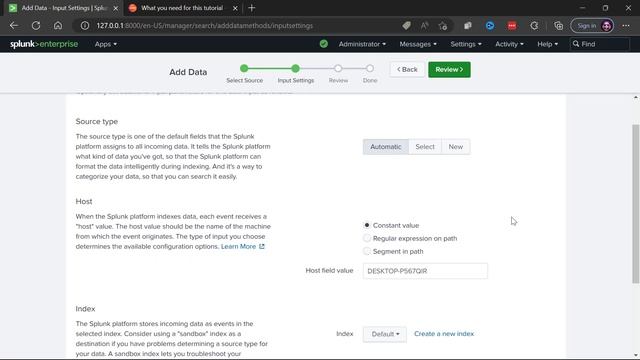Click the Sign in button
Screen dimensions: 640x360
592,26
